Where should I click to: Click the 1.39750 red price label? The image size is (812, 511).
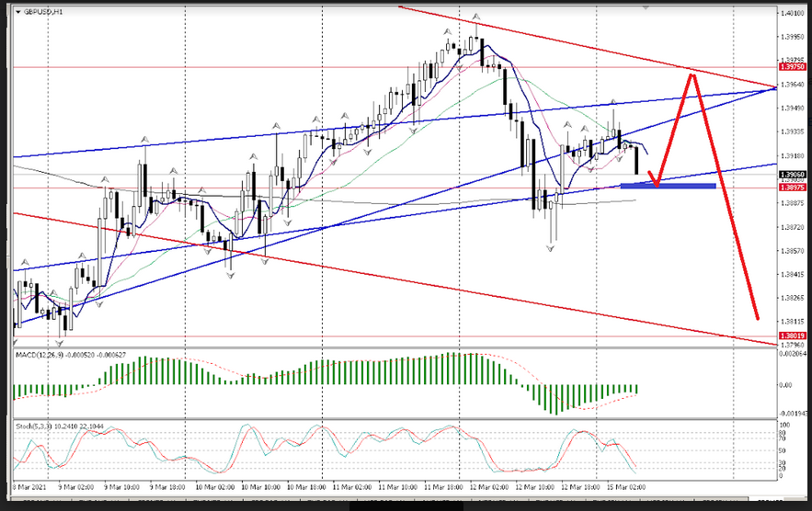[x=791, y=67]
